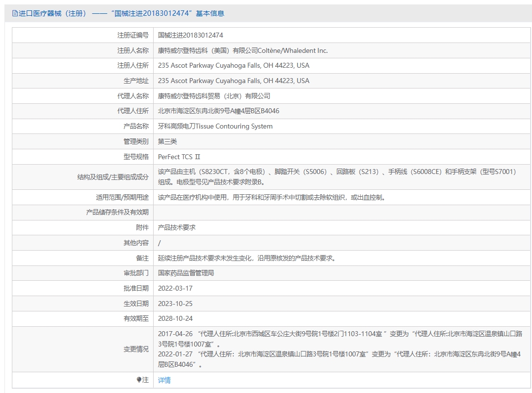Select model value PerFect TCS II
The width and height of the screenshot is (532, 393).
[x=179, y=157]
